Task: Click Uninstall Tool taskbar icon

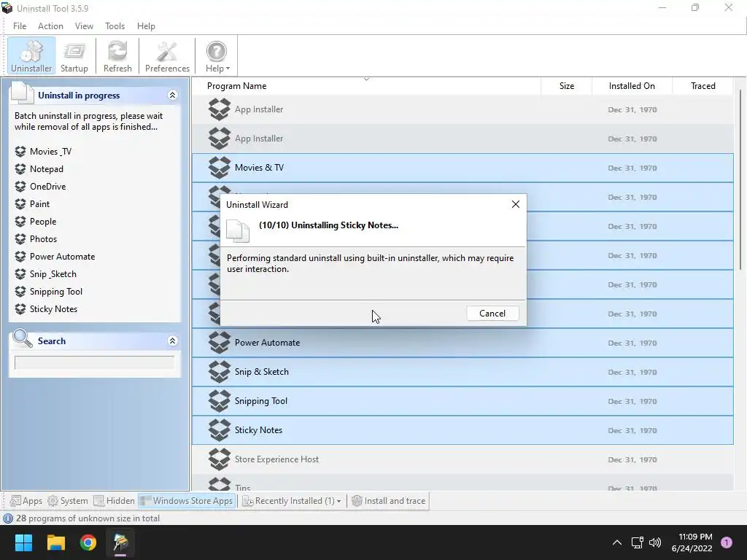Action: click(x=120, y=542)
